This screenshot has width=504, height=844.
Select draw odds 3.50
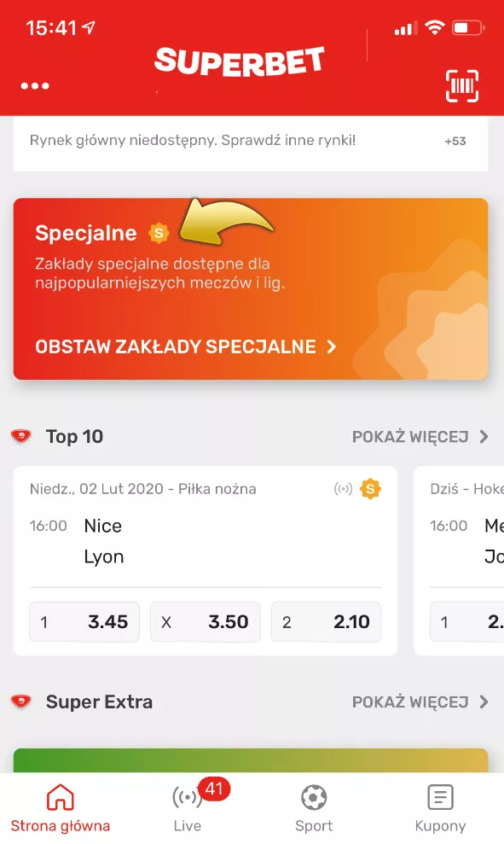point(206,622)
